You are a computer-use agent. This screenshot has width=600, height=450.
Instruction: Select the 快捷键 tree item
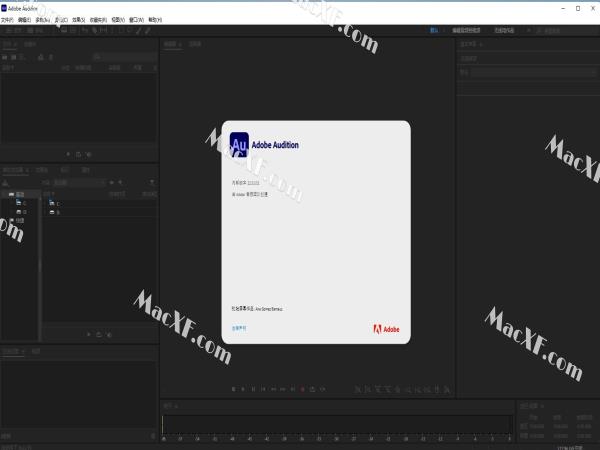(x=20, y=220)
